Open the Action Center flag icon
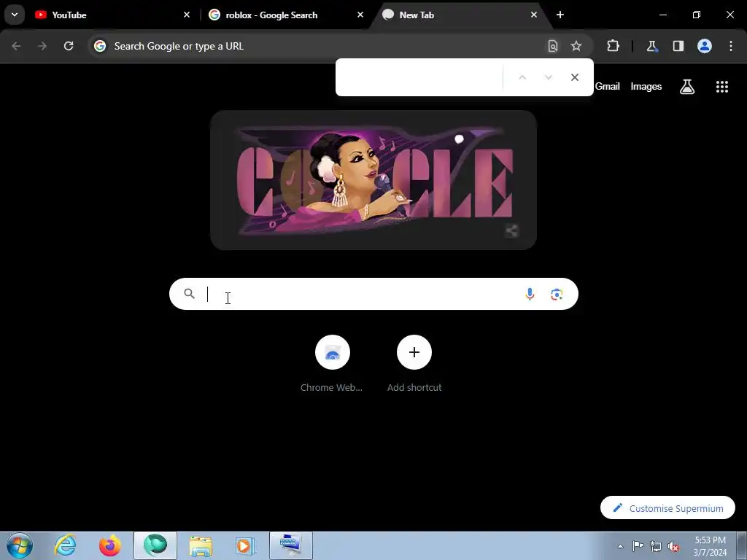The width and height of the screenshot is (747, 560). coord(638,546)
